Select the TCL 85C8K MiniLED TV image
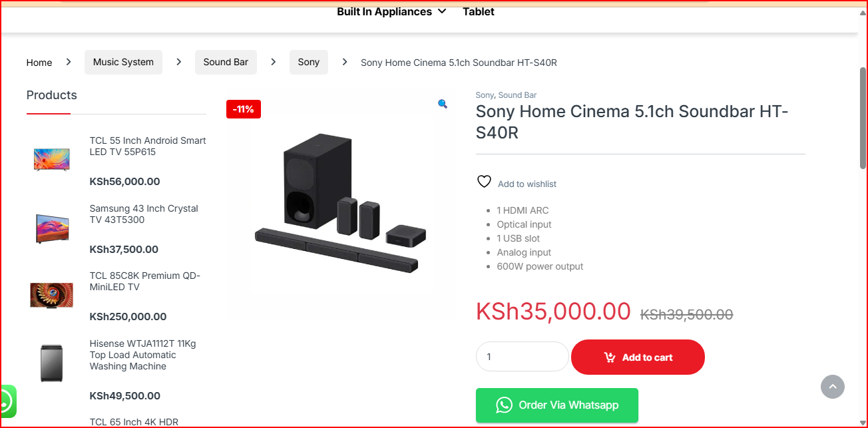 51,295
